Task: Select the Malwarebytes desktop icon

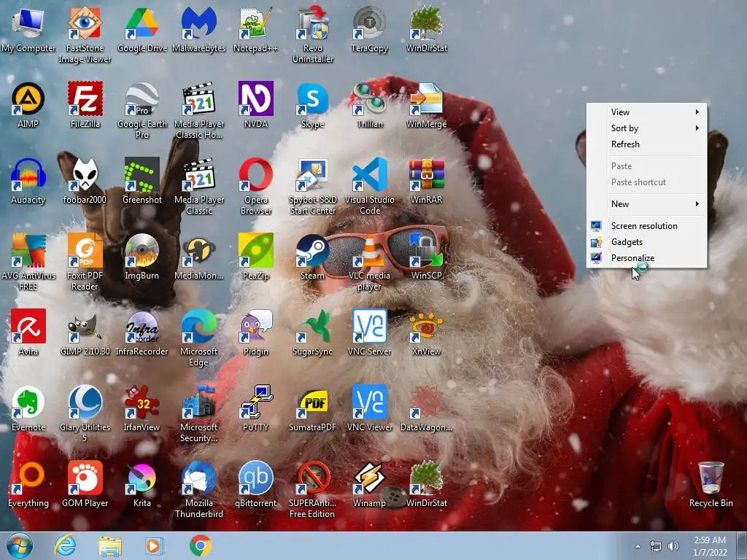Action: point(198,29)
